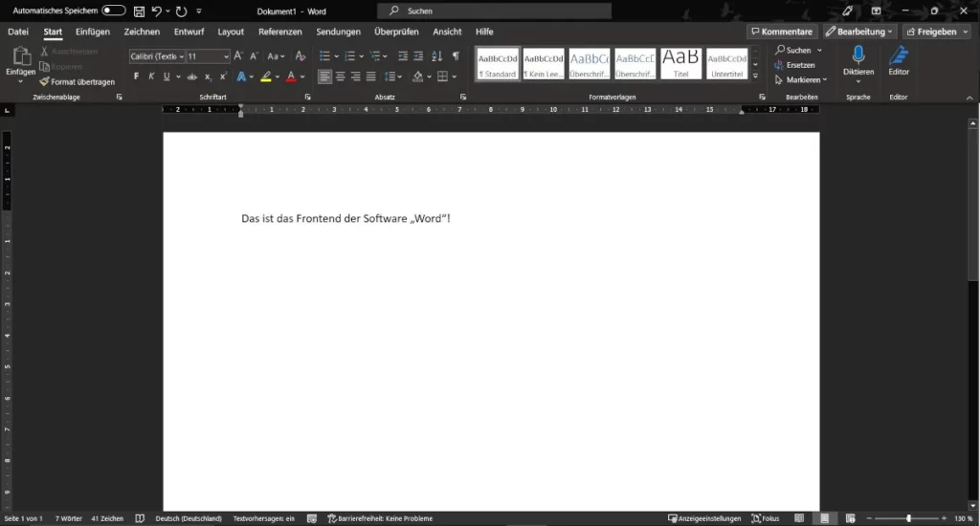The image size is (980, 526).
Task: Decrease font size with small A icon
Action: 254,56
